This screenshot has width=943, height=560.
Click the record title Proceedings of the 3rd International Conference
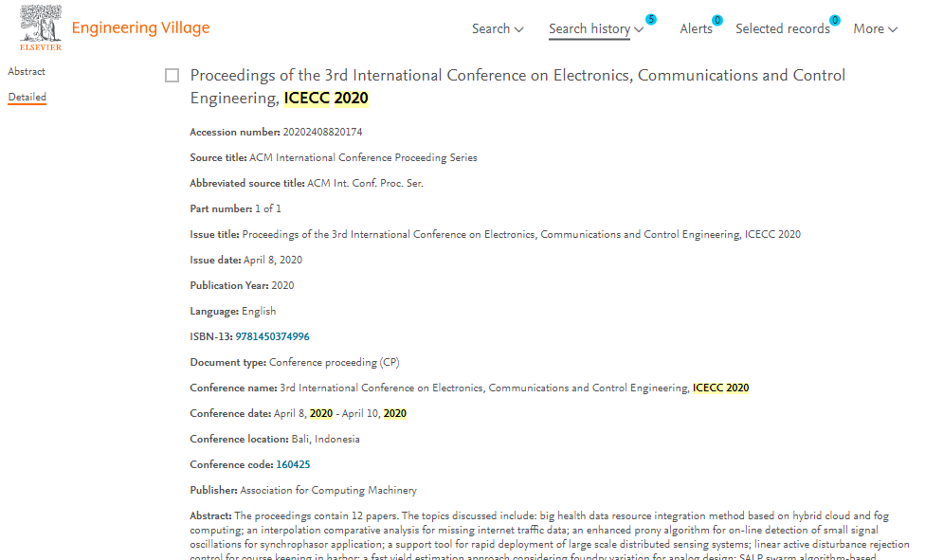point(517,86)
